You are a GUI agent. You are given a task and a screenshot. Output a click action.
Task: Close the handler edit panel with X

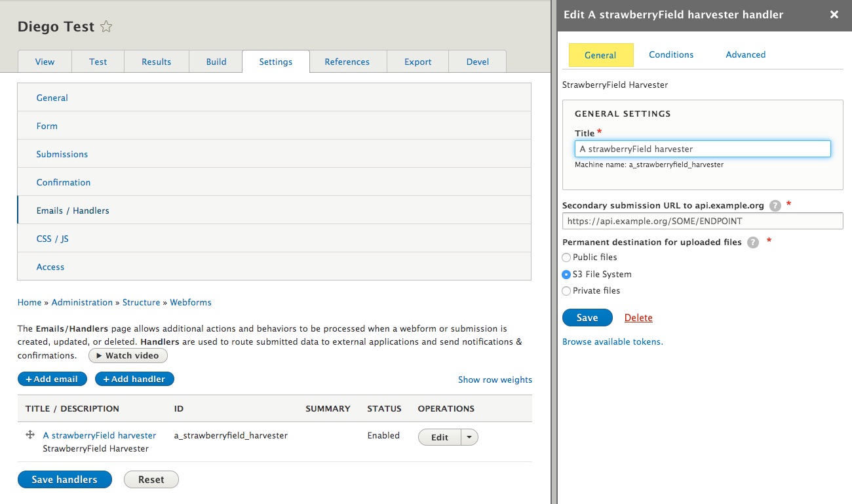834,14
